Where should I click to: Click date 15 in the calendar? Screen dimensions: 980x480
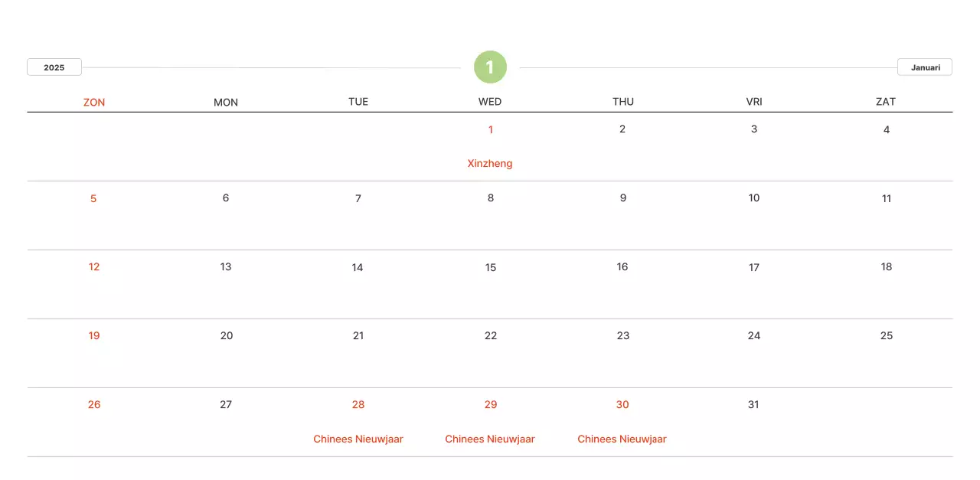(491, 267)
